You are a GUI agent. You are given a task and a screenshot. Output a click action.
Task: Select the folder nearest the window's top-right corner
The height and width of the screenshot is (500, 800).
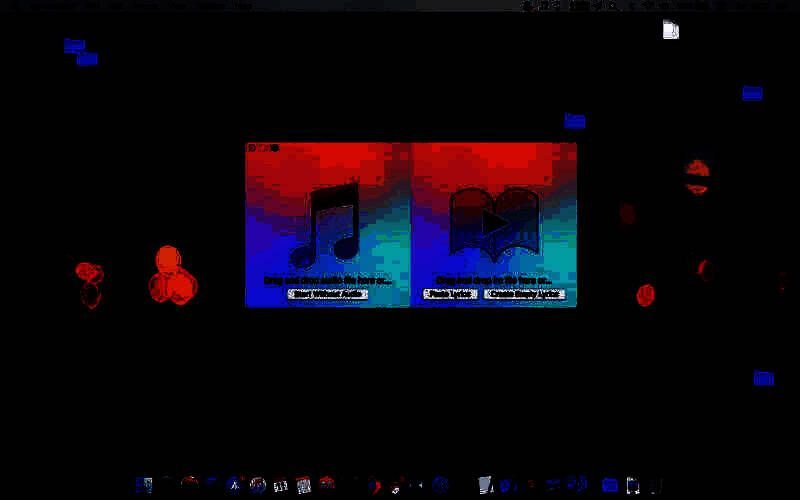click(x=574, y=121)
